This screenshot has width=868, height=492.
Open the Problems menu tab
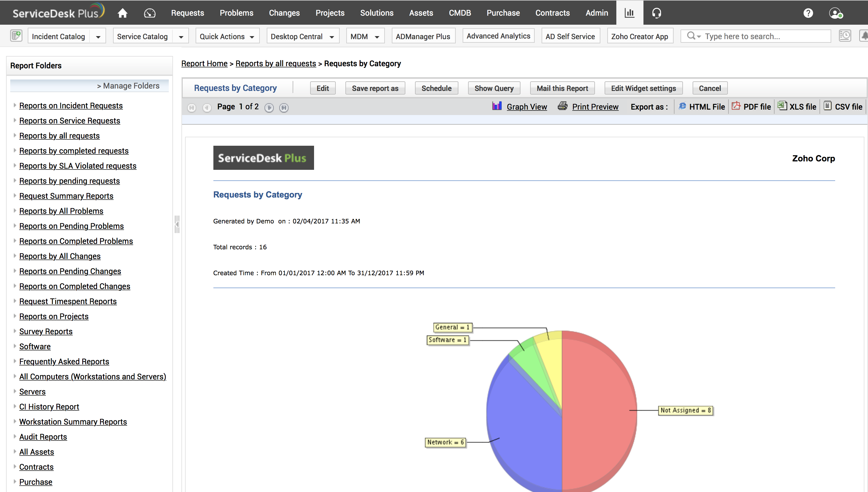pos(236,13)
